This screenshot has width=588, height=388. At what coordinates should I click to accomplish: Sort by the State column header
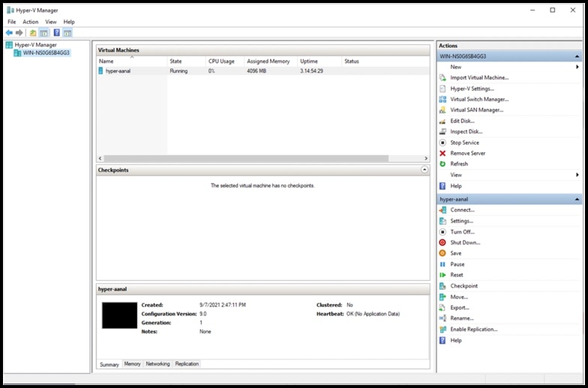point(186,61)
